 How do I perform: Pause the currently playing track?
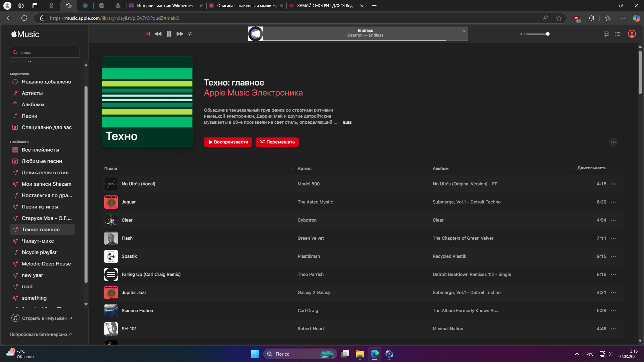(x=169, y=34)
